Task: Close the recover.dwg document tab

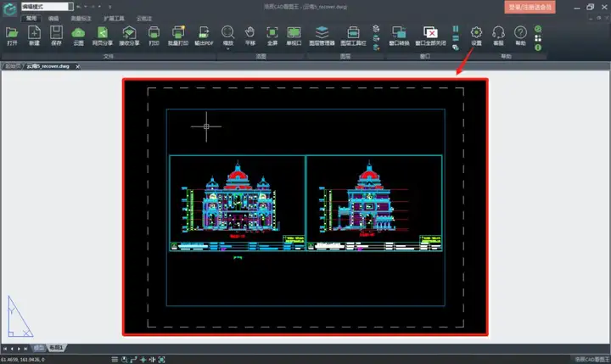Action: click(x=77, y=67)
